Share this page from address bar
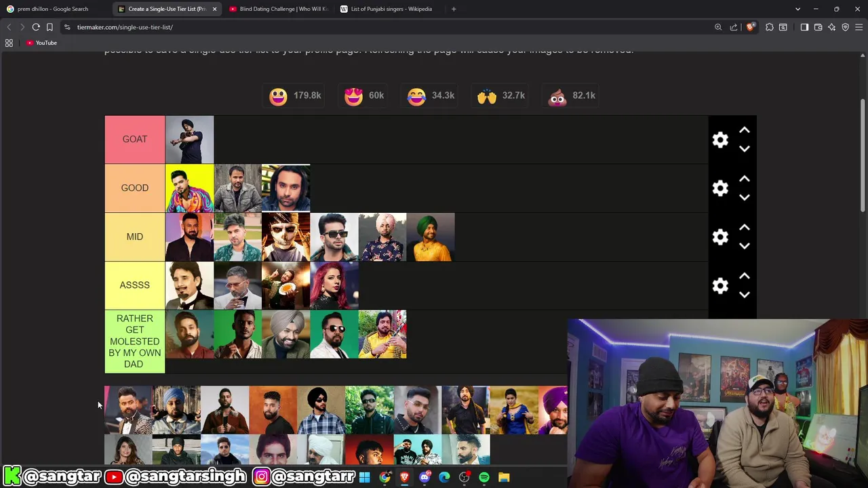 [x=734, y=27]
